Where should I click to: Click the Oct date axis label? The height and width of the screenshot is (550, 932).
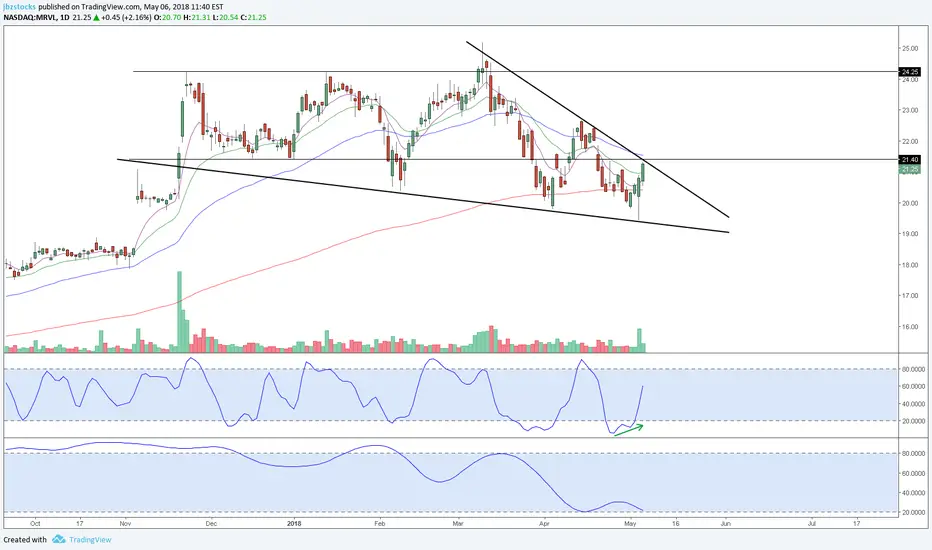tap(35, 524)
